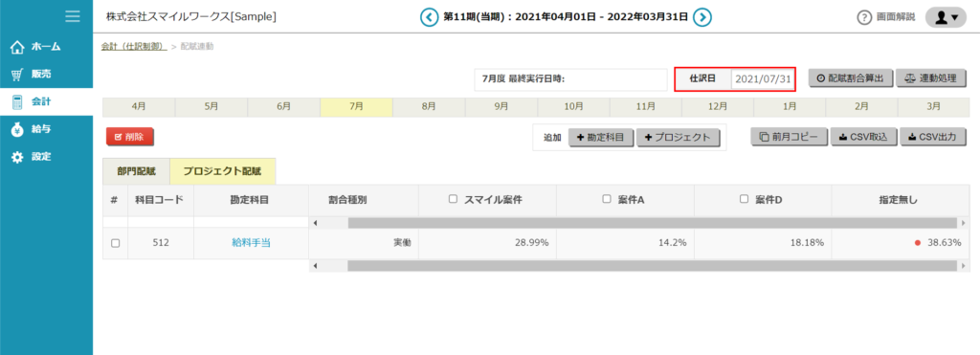The height and width of the screenshot is (355, 980).
Task: Check the 案件A column checkbox
Action: (606, 199)
